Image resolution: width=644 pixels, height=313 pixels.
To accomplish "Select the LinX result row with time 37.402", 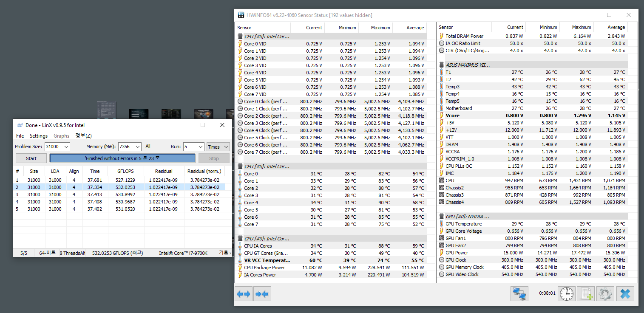I will click(119, 209).
